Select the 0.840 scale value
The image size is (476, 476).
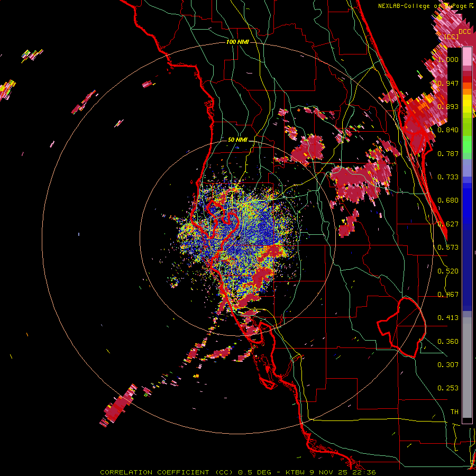[448, 130]
